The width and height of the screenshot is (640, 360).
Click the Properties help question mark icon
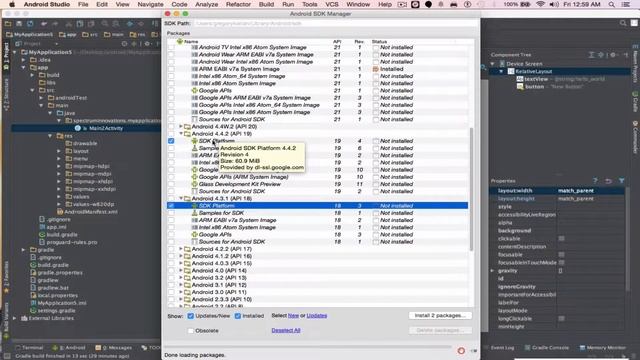coord(595,181)
